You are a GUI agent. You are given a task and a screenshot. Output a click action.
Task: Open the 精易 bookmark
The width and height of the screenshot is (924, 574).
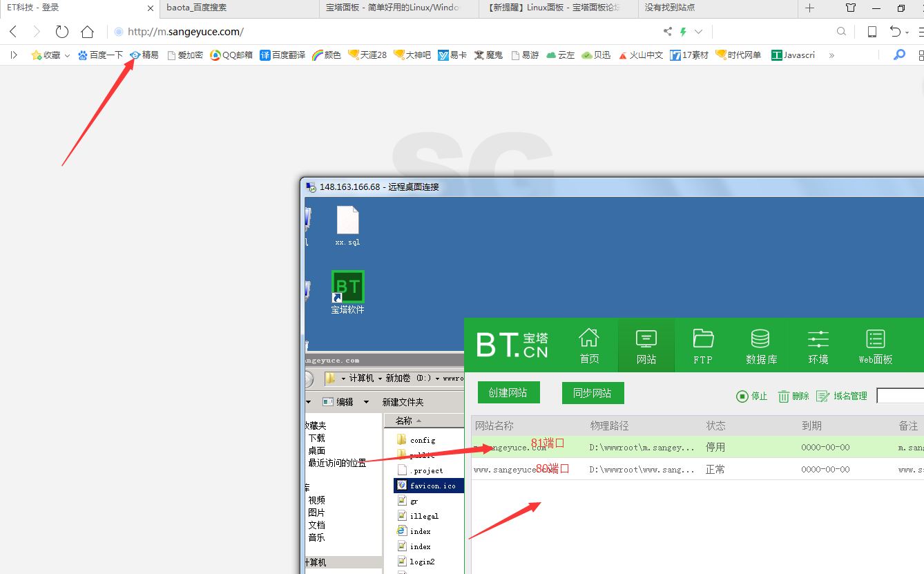[144, 55]
